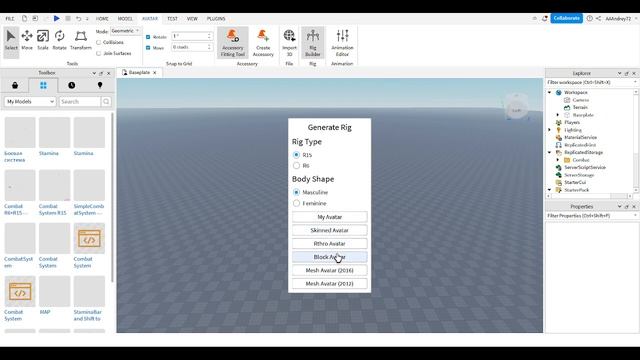Viewport: 640px width, 360px height.
Task: Activate the Rotate tool
Action: tap(60, 41)
